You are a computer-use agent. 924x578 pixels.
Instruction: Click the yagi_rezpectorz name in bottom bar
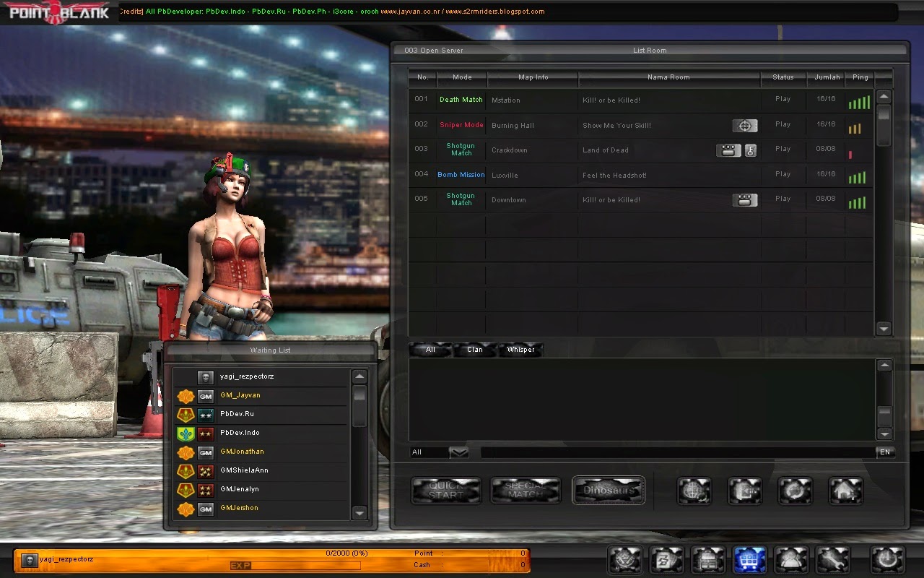pyautogui.click(x=66, y=559)
